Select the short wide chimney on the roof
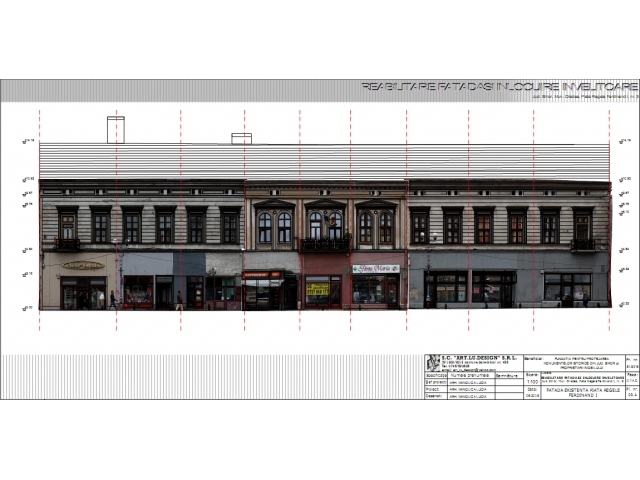The height and width of the screenshot is (480, 640). (241, 138)
